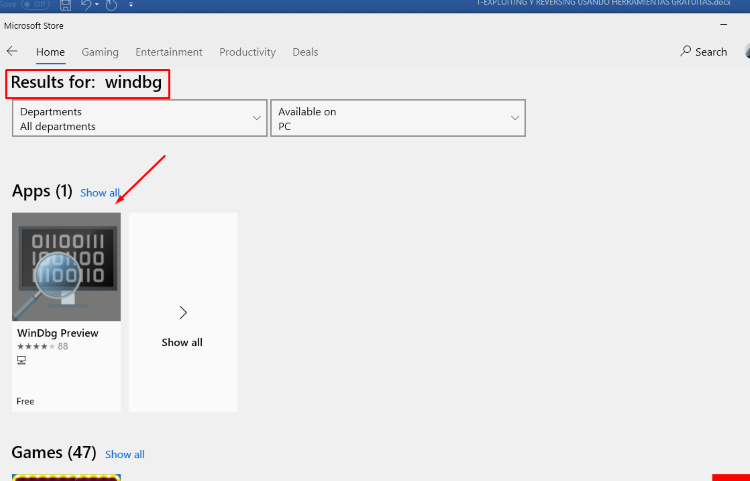This screenshot has height=481, width=750.
Task: Click the Free price label on WinDbg Preview
Action: (25, 401)
